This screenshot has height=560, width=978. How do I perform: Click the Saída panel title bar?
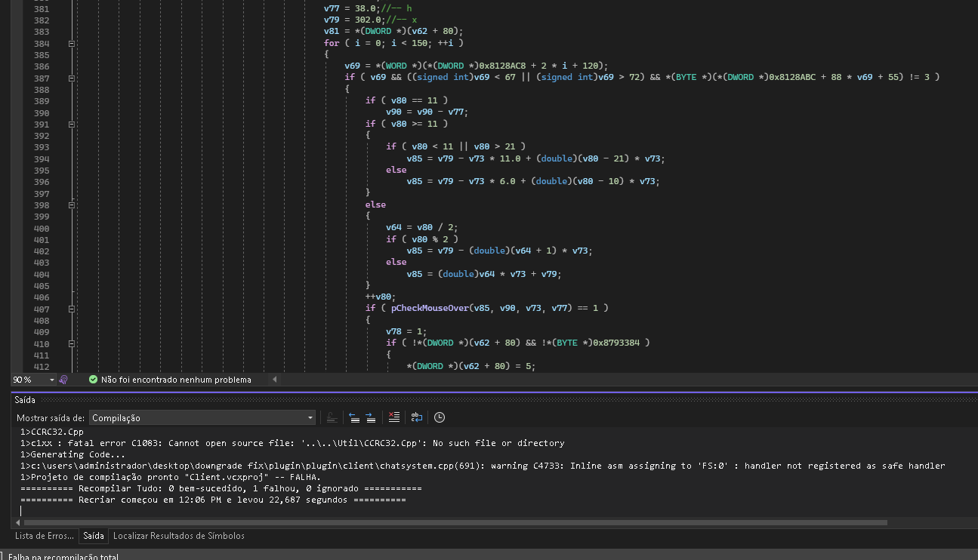[x=494, y=400]
